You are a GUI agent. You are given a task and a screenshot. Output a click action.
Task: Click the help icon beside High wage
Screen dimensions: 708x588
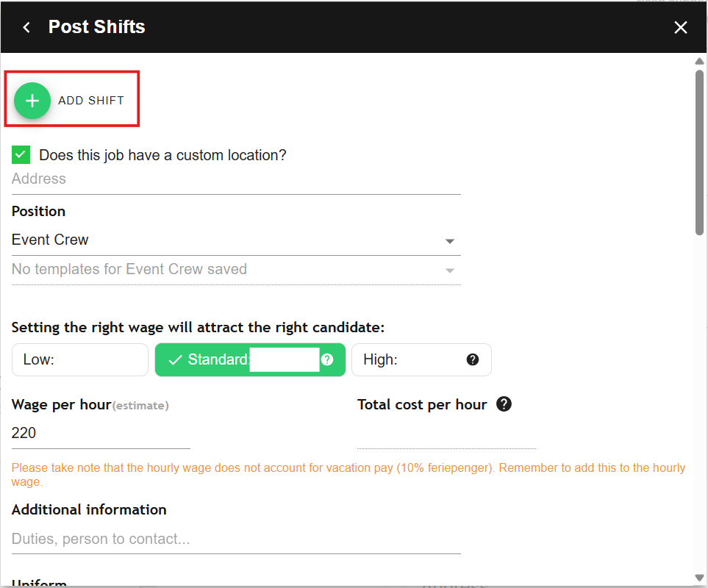tap(473, 359)
